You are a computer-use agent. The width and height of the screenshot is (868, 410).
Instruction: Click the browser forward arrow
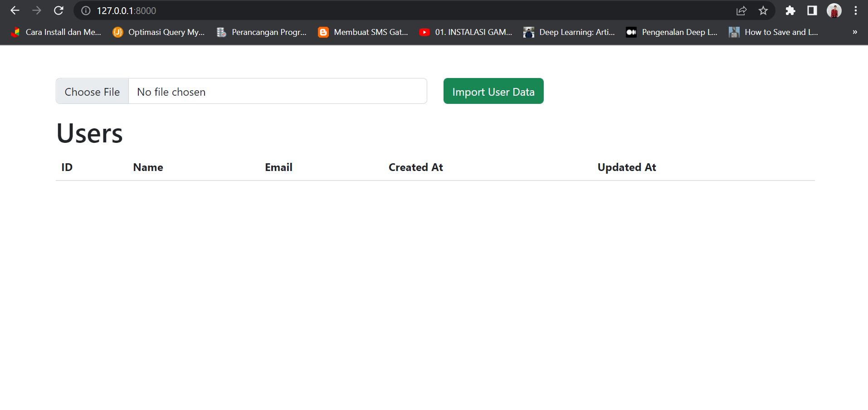click(37, 10)
